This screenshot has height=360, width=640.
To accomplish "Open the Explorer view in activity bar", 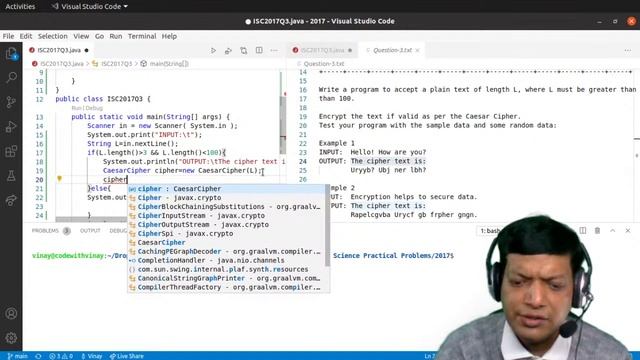I will point(11,53).
